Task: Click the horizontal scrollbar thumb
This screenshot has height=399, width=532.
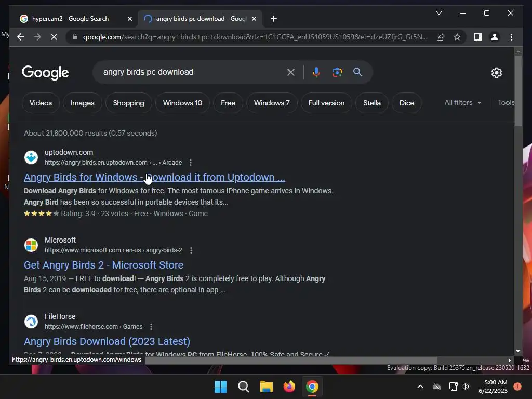Action: tap(291, 360)
